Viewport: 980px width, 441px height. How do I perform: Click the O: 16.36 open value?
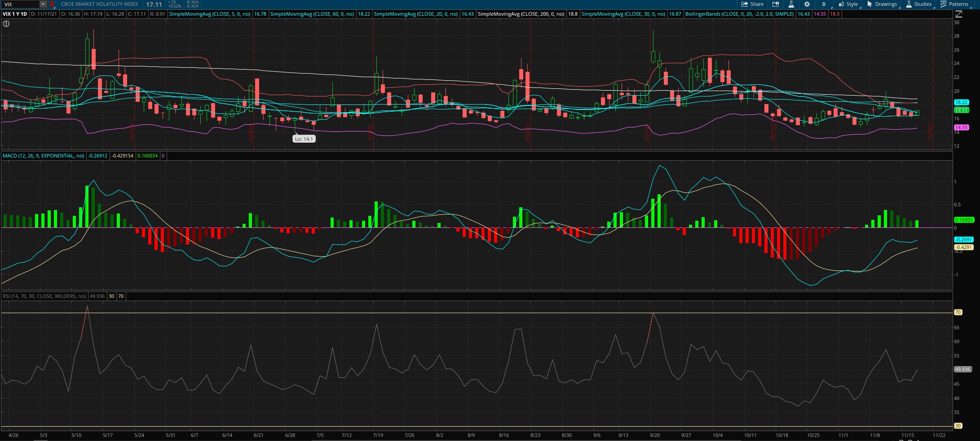click(71, 14)
